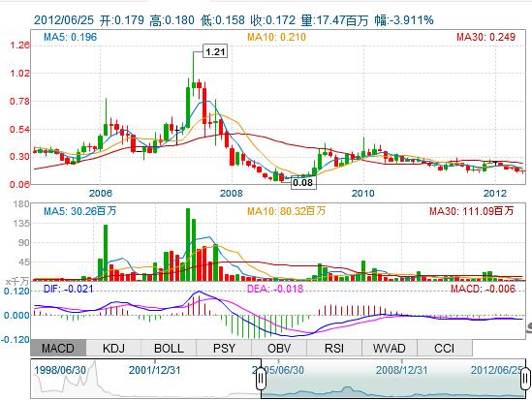Image resolution: width=532 pixels, height=400 pixels.
Task: Click the MA10: 0.210 price legend
Action: (276, 37)
